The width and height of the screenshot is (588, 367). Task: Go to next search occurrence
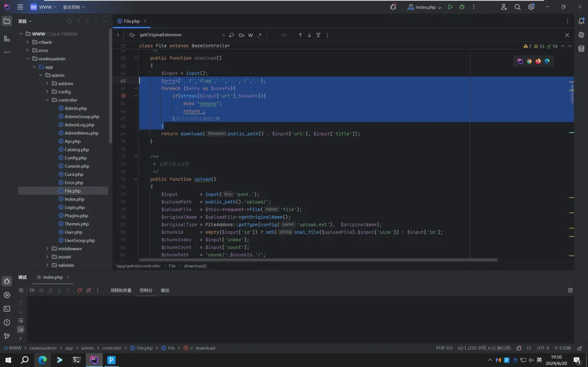309,35
